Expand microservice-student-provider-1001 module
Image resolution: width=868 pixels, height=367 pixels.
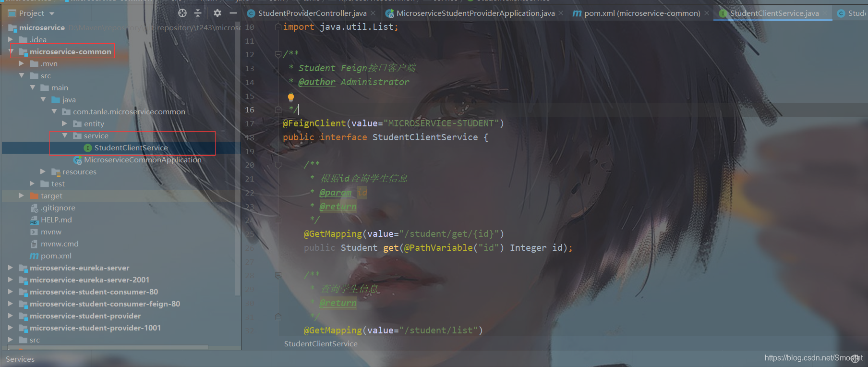(x=11, y=328)
